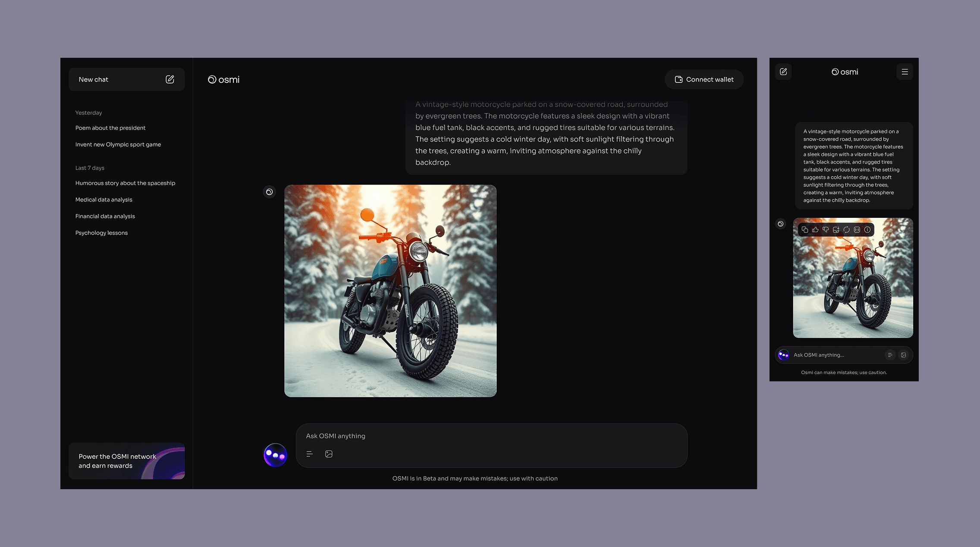The height and width of the screenshot is (547, 980).
Task: Open the Power the OSMI network rewards banner
Action: [126, 461]
